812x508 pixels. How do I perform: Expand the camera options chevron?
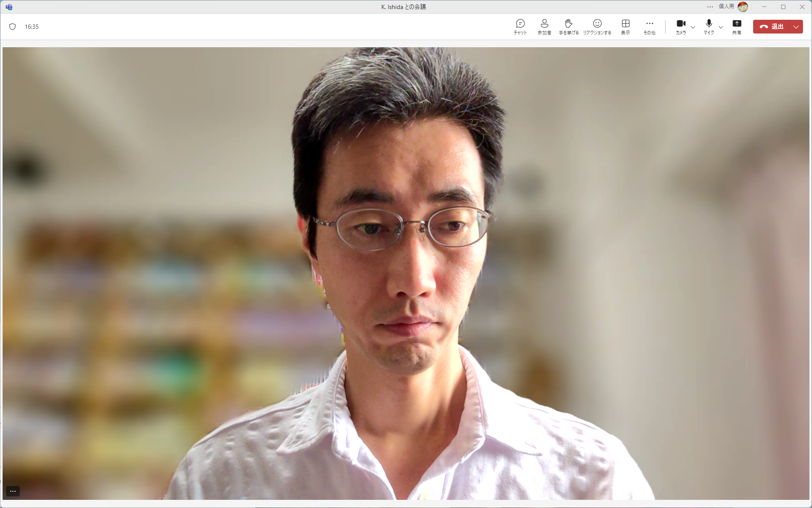[x=693, y=27]
